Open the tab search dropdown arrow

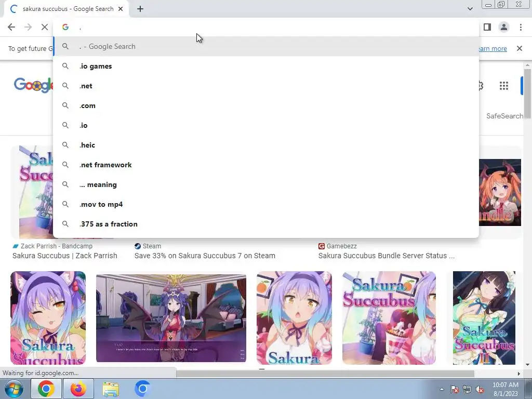click(470, 9)
